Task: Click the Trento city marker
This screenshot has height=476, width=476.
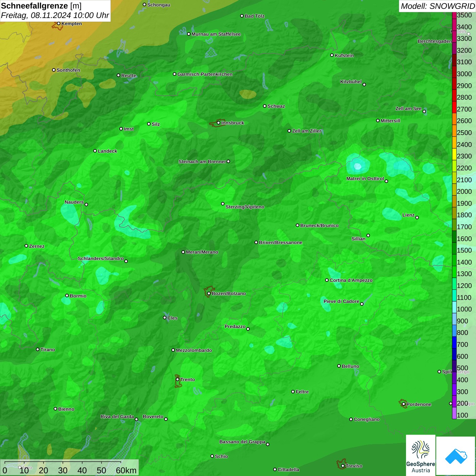Action: 177,379
